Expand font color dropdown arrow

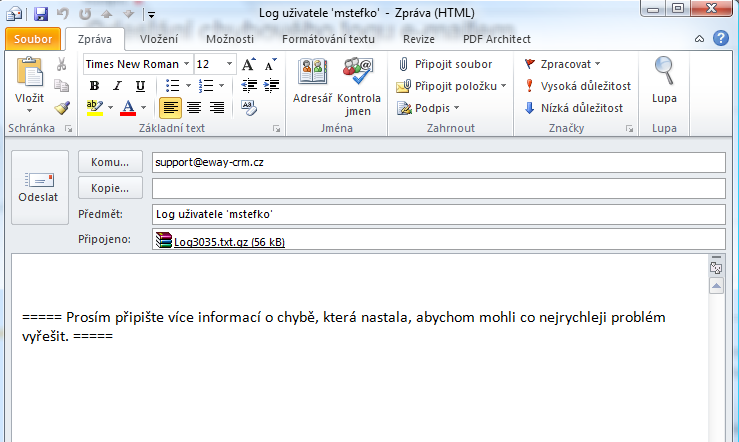(143, 108)
